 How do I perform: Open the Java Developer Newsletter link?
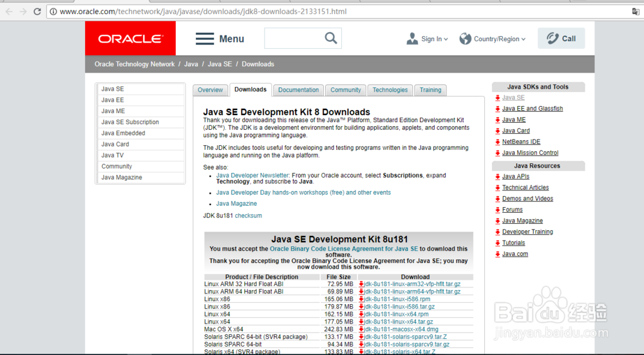[252, 175]
